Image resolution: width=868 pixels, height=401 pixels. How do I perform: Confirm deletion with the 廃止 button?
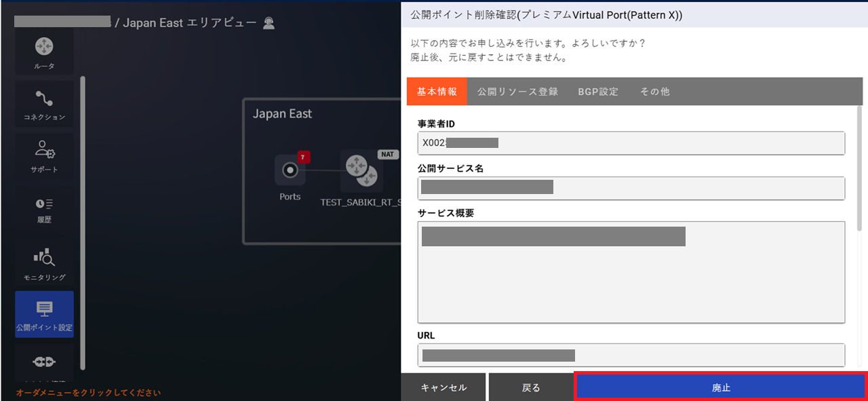721,387
